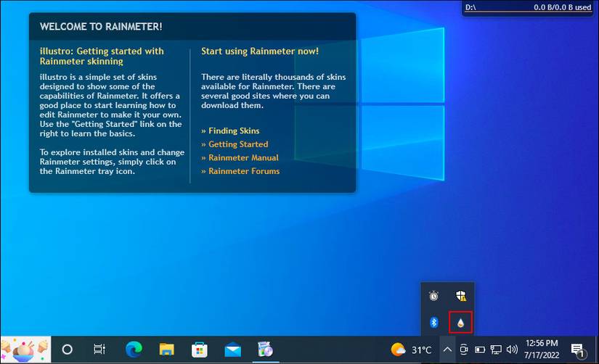Screen dimensions: 599x364
Task: Open the network connection icon
Action: point(496,349)
